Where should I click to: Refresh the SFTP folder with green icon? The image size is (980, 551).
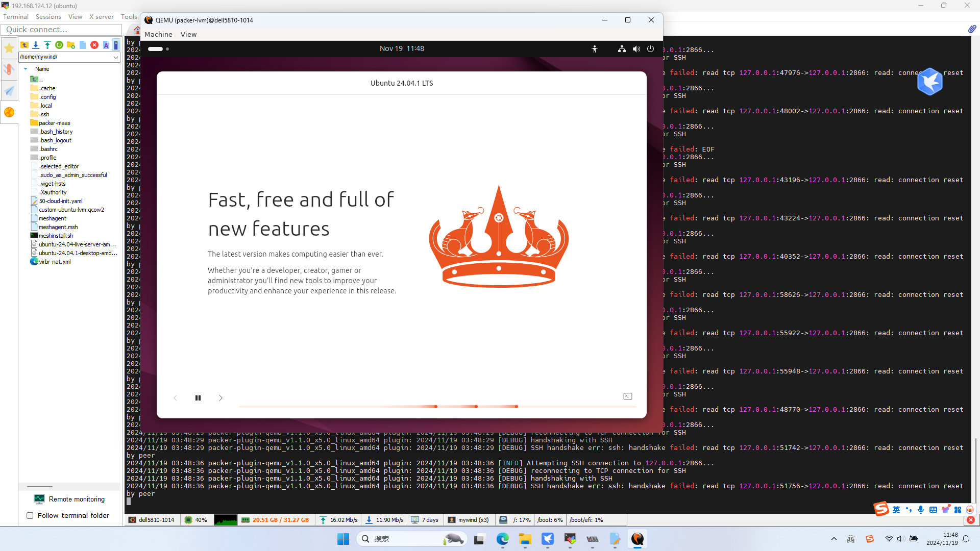(59, 45)
